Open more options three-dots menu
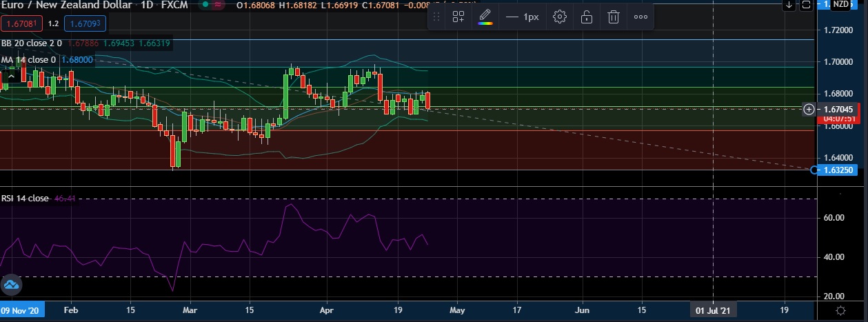Image resolution: width=868 pixels, height=322 pixels. tap(640, 17)
